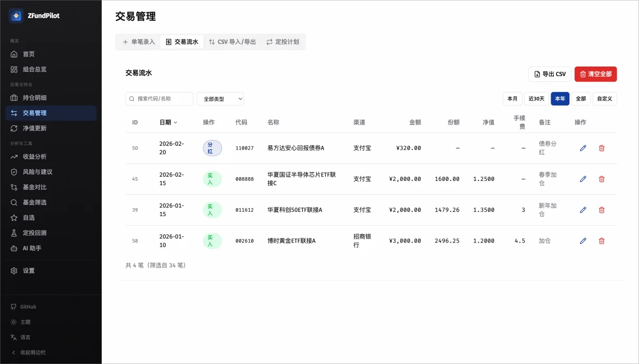Select 交易管理 in the sidebar
639x364 pixels.
point(51,113)
